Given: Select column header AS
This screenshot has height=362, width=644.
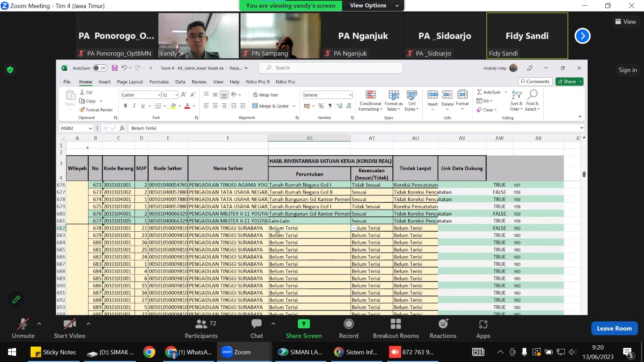Looking at the screenshot, I should pos(309,138).
